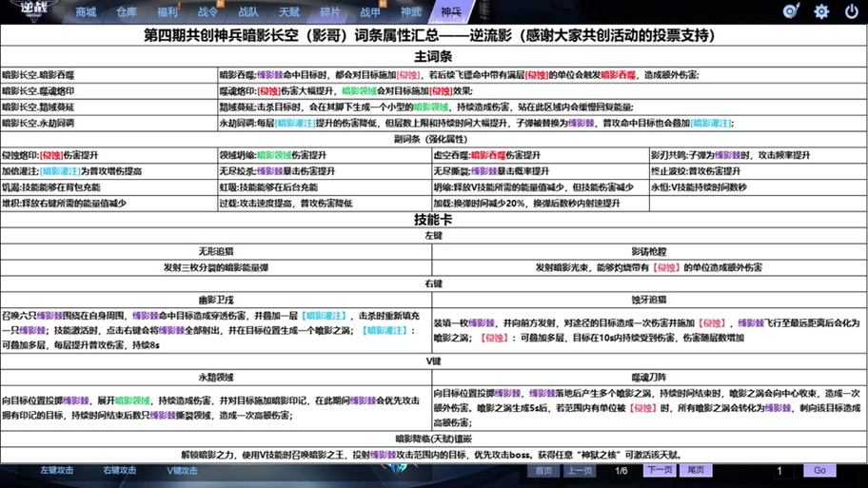Click the 侵蚀烙印 attribute cell
The height and width of the screenshot is (488, 868).
109,155
